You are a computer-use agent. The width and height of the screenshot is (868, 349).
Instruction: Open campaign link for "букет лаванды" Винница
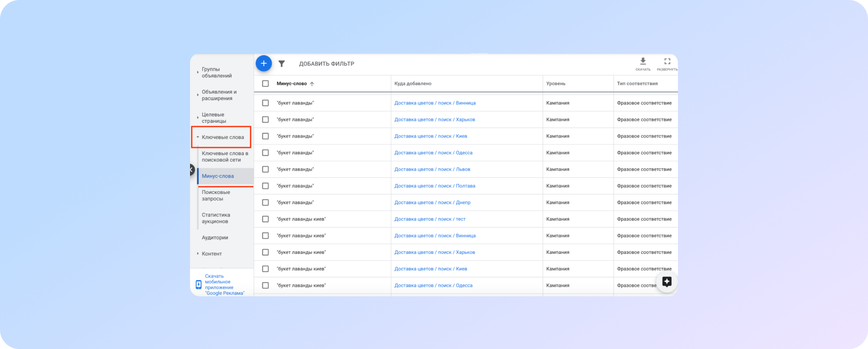tap(435, 103)
